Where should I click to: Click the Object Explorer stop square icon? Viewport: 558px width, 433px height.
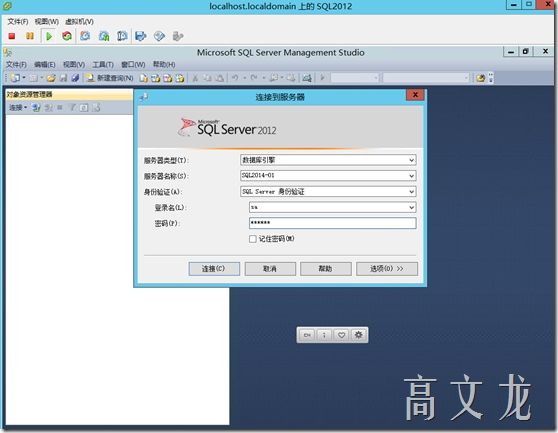60,107
